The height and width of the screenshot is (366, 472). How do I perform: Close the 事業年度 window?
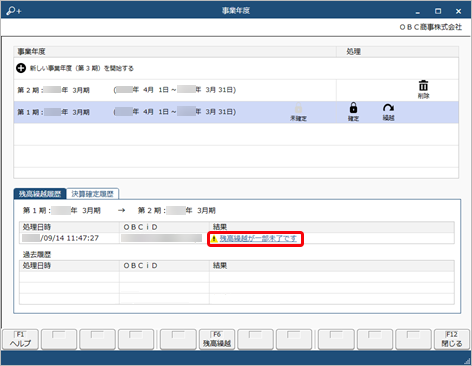(459, 11)
